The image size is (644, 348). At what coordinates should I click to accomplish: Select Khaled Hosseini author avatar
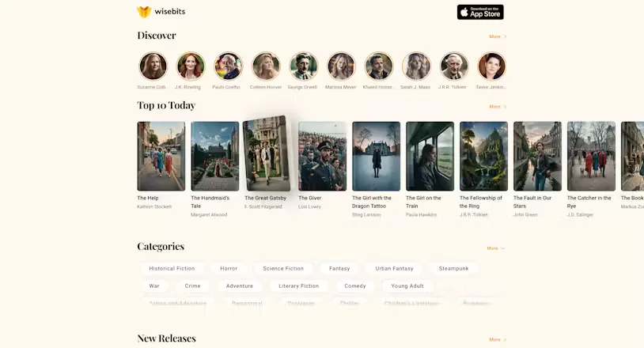pos(379,66)
